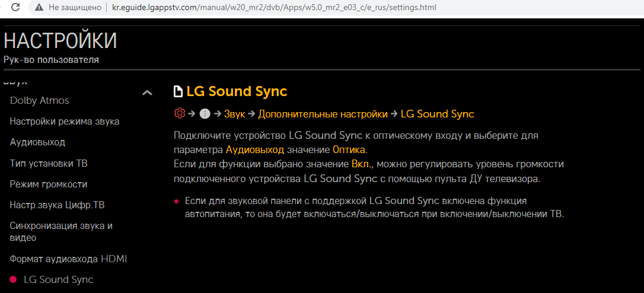644x293 pixels.
Task: Collapse the sidebar section with the up chevron
Action: click(147, 93)
